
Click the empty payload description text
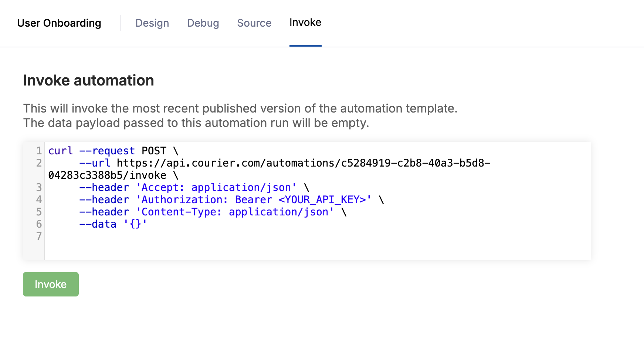point(196,123)
